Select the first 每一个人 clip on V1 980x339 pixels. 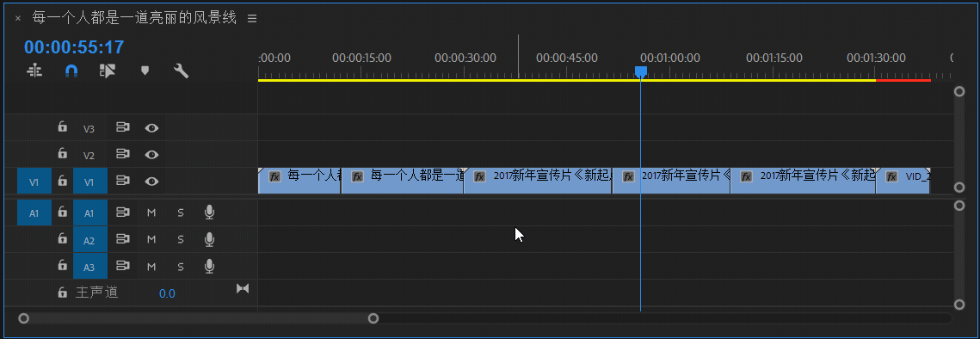coord(299,181)
